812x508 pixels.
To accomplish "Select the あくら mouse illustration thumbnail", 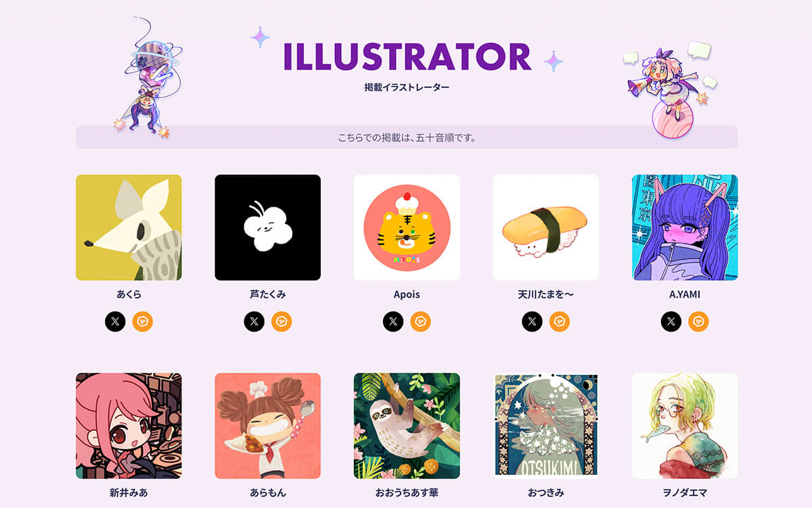I will 129,227.
